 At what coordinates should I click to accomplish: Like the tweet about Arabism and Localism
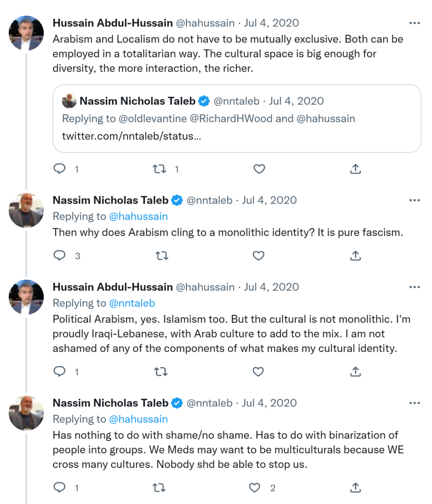pyautogui.click(x=259, y=169)
